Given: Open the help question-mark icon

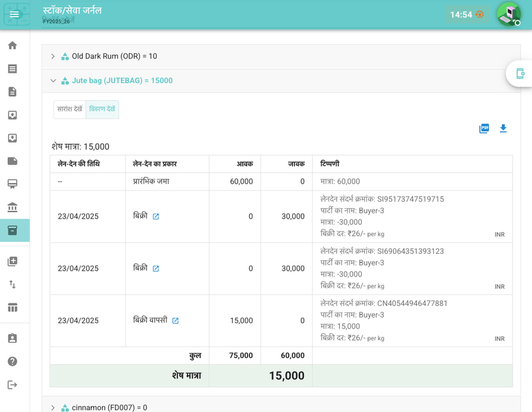Looking at the screenshot, I should (x=12, y=361).
